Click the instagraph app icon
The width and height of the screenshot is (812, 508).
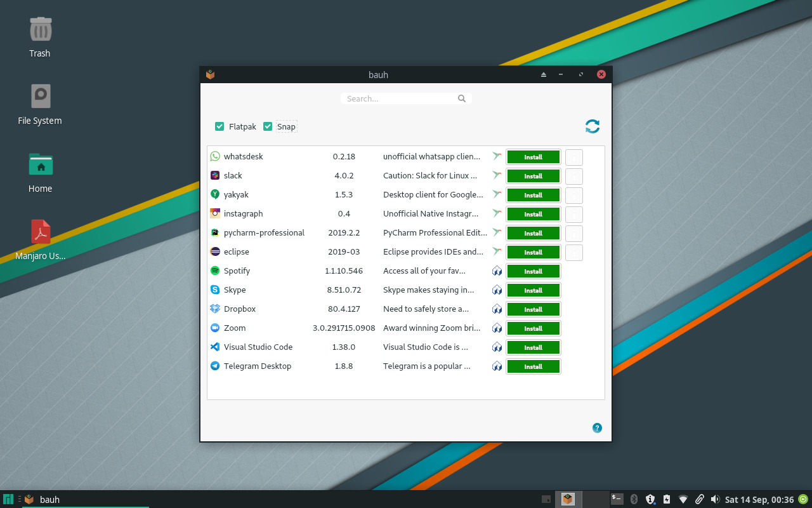click(x=215, y=213)
